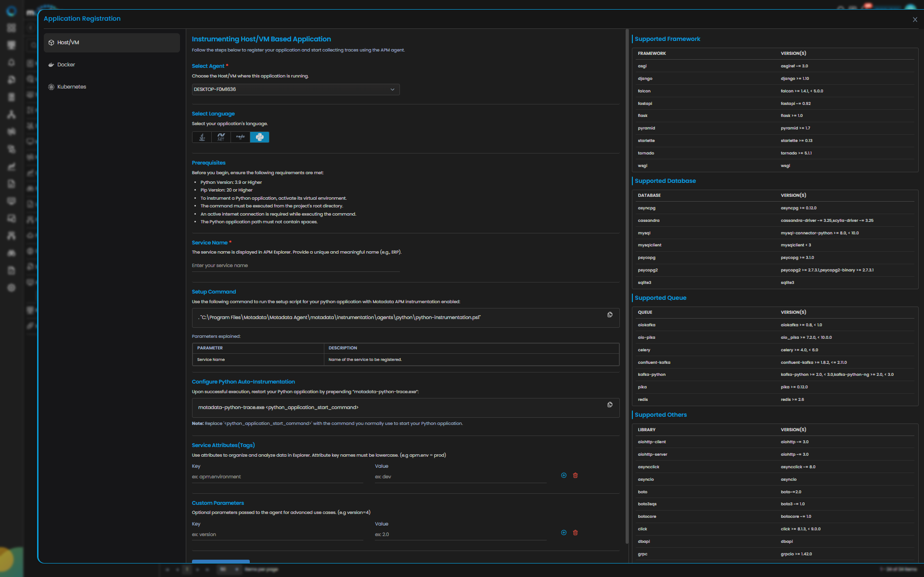Select Python as the application language
The height and width of the screenshot is (577, 924).
point(259,137)
